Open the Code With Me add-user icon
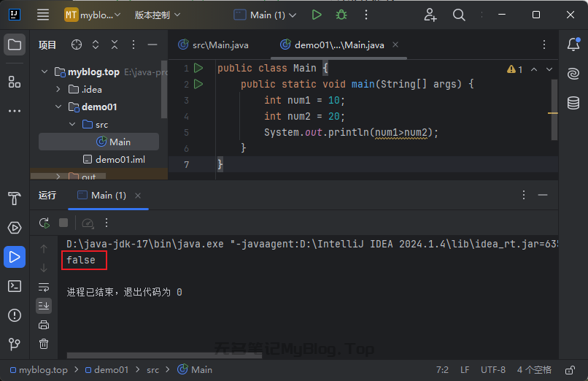The height and width of the screenshot is (381, 588). point(430,15)
